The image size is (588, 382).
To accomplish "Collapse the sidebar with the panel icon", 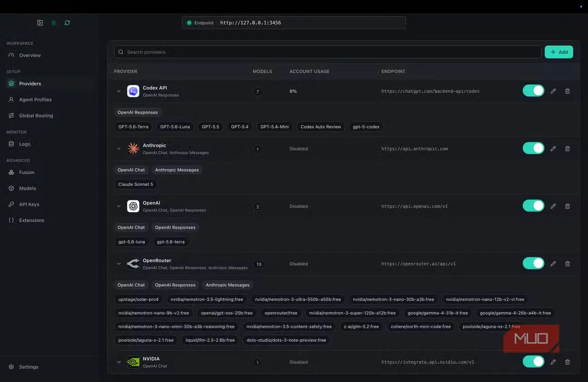I will (x=40, y=23).
